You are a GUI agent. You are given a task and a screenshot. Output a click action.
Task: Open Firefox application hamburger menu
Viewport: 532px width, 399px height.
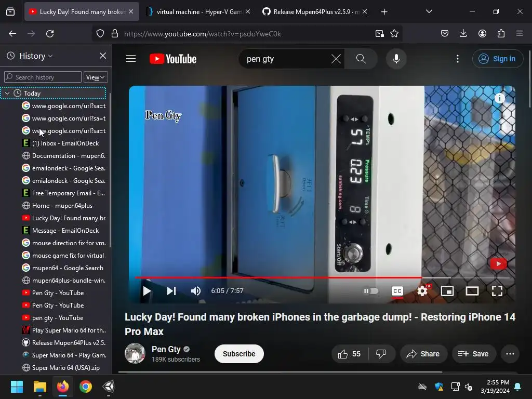(520, 34)
